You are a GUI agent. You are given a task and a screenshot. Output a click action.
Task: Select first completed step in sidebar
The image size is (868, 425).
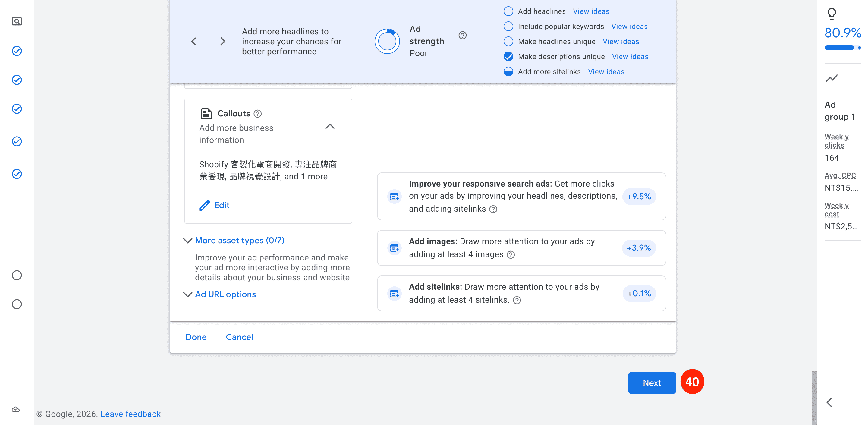(x=17, y=51)
